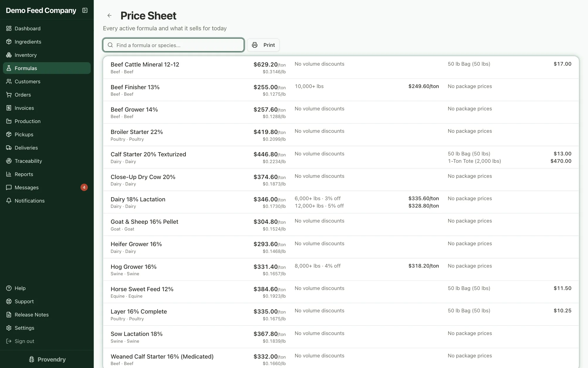Click the Pickups package icon

[x=9, y=134]
